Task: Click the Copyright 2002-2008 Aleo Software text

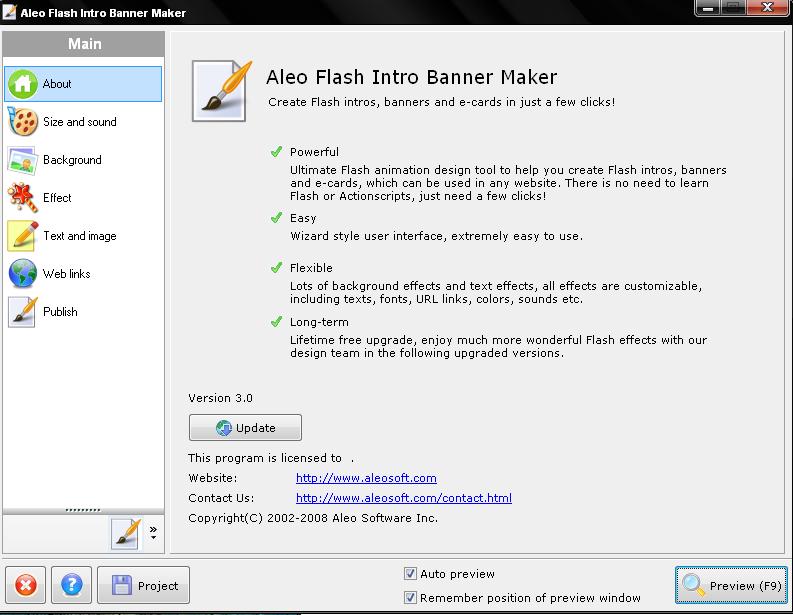Action: pyautogui.click(x=313, y=518)
